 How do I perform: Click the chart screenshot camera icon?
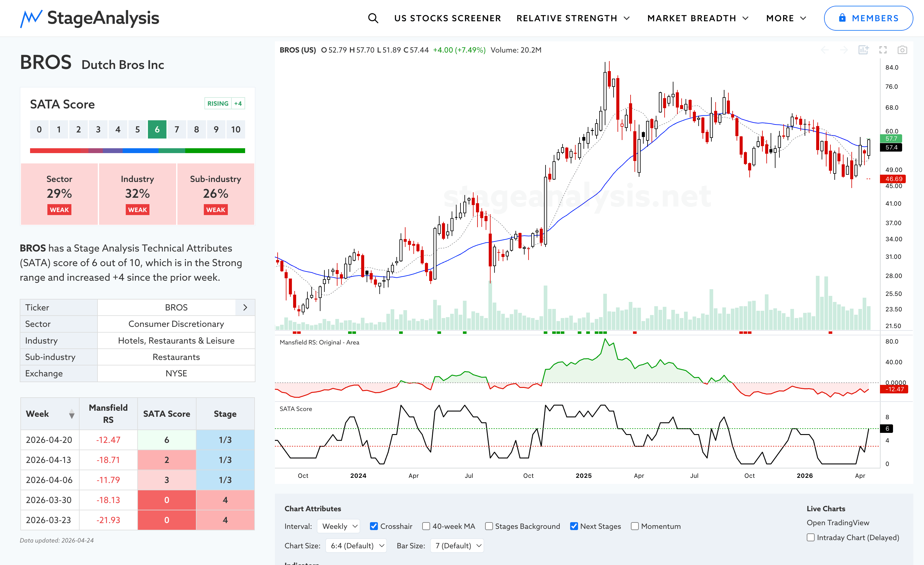902,50
